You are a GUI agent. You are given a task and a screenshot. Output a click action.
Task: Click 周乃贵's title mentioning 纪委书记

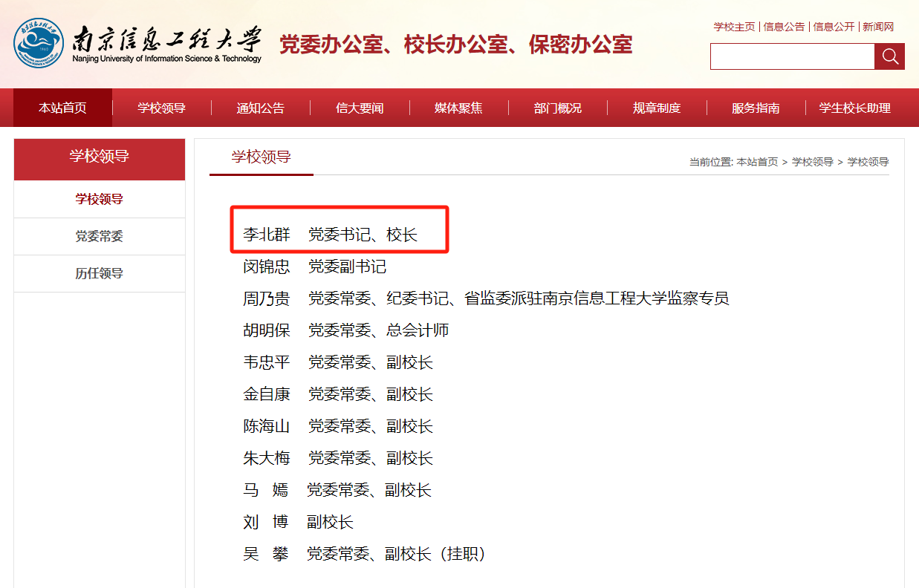[x=519, y=298]
